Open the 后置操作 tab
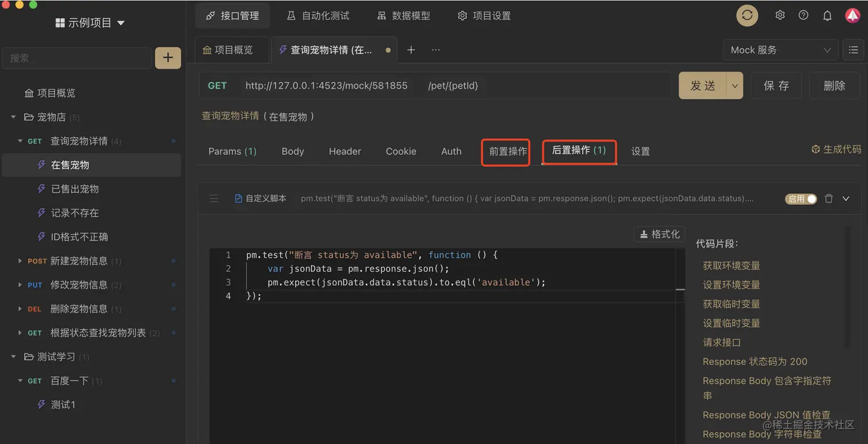This screenshot has height=444, width=868. 579,150
